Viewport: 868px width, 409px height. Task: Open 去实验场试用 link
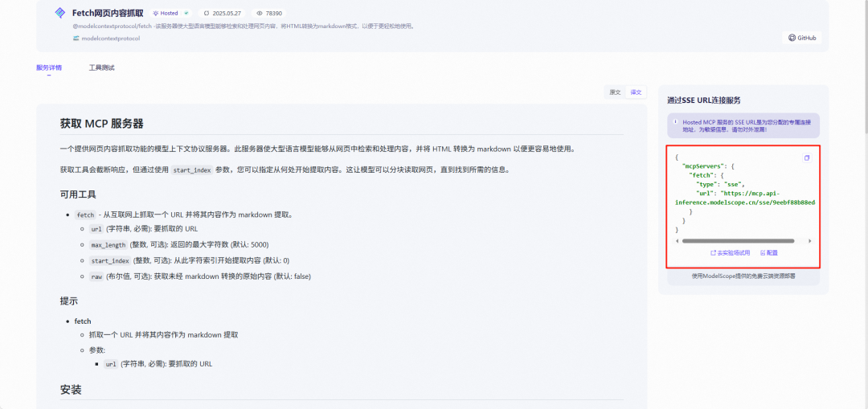(730, 252)
